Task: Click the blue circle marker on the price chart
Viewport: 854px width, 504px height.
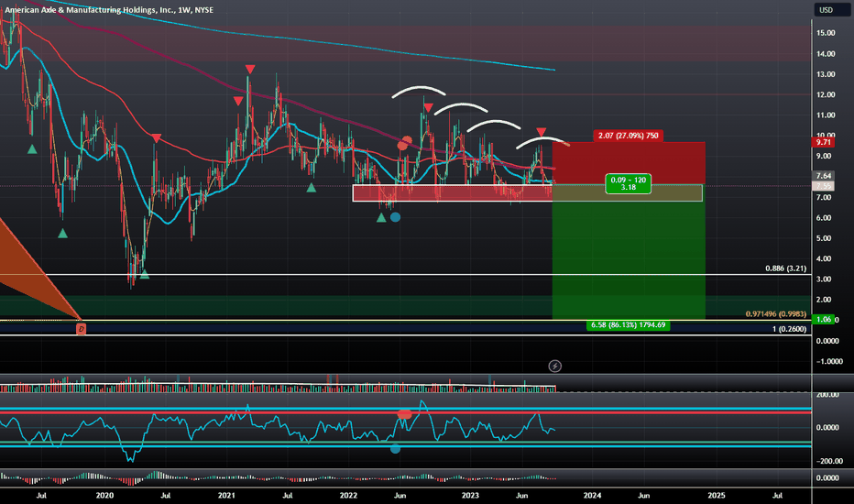Action: pyautogui.click(x=396, y=217)
